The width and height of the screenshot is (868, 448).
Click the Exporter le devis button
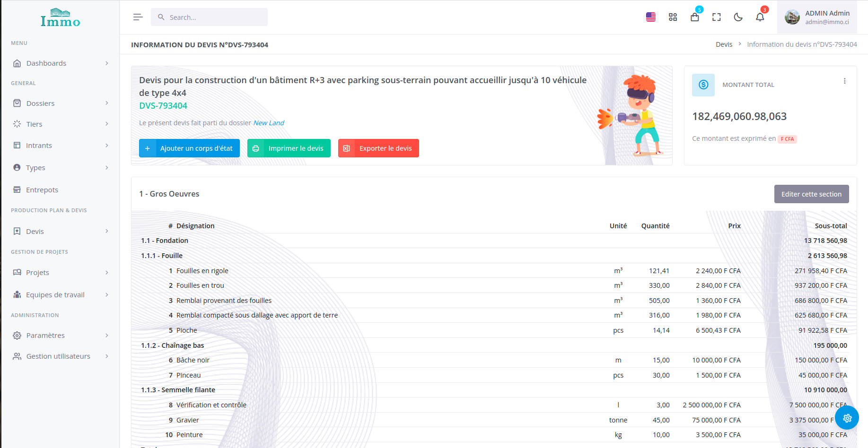(378, 148)
